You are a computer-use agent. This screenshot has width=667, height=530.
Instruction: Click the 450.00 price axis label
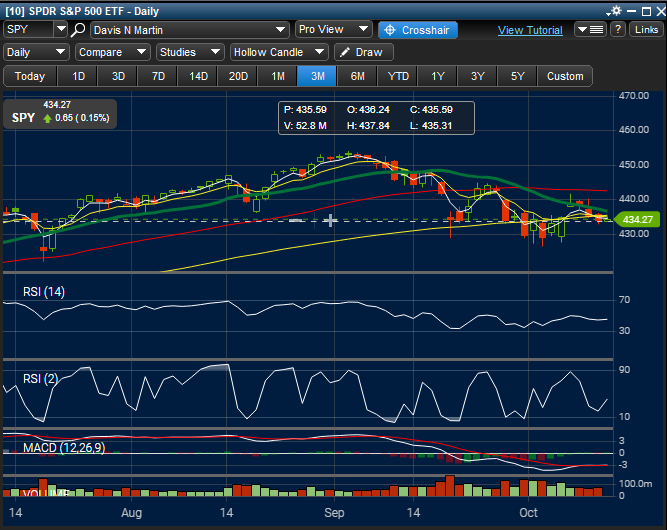634,165
